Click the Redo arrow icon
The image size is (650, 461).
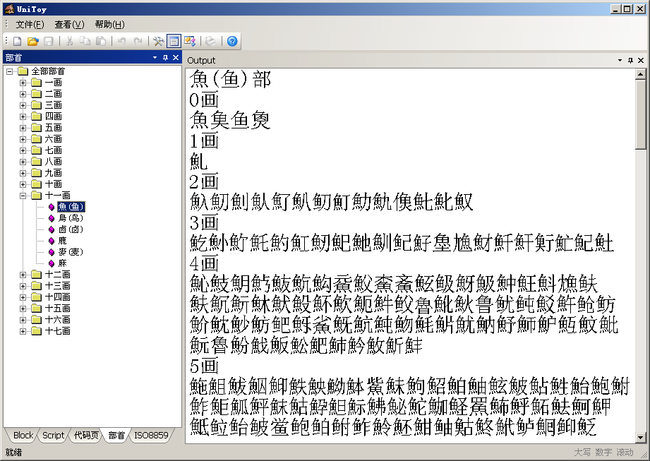click(x=138, y=41)
